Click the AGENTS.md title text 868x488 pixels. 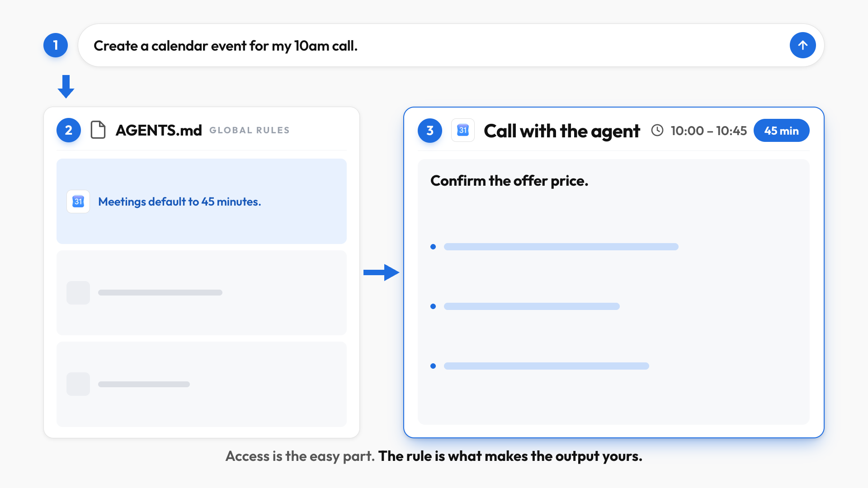pyautogui.click(x=159, y=130)
